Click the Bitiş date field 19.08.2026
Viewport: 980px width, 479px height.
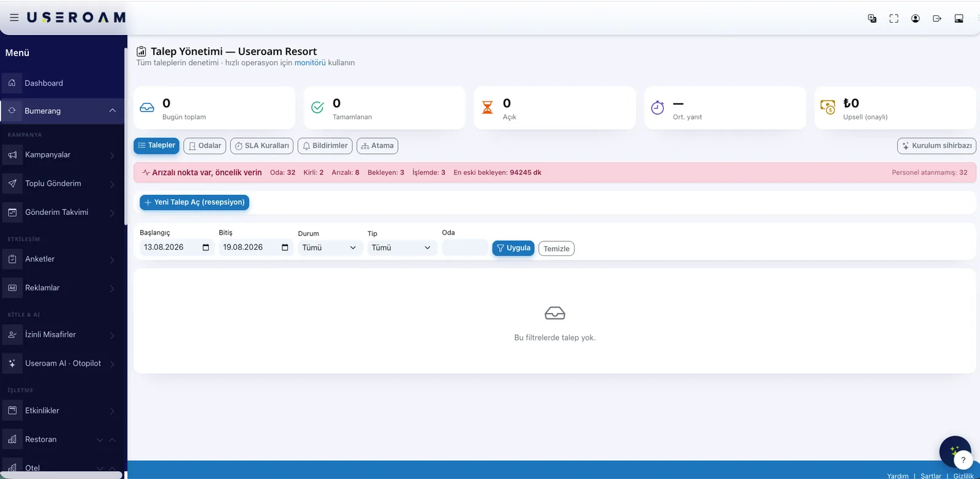pyautogui.click(x=255, y=247)
